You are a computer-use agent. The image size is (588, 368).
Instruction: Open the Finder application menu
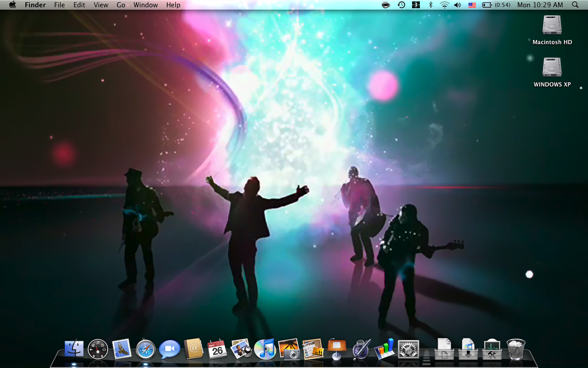tap(35, 5)
